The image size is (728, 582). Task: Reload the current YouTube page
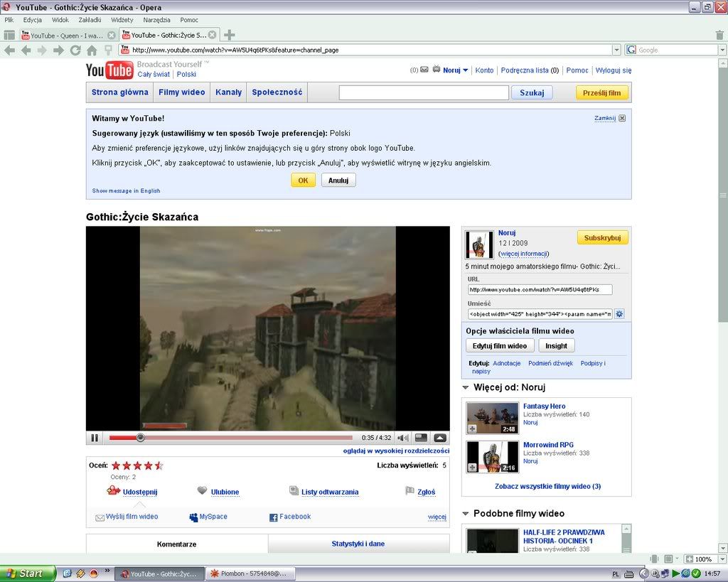[75, 50]
